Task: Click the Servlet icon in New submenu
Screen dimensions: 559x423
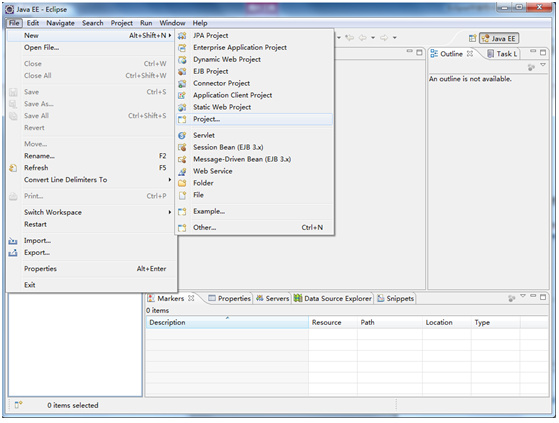Action: tap(182, 135)
